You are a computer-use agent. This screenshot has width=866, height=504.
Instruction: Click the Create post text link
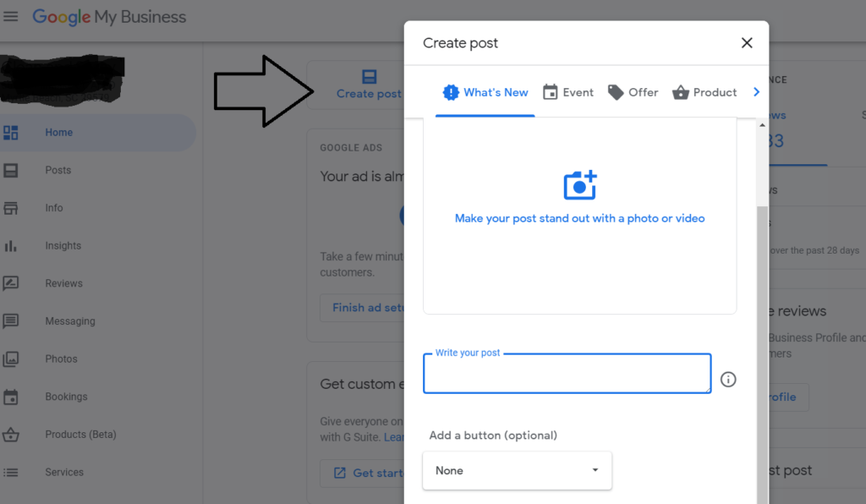(x=369, y=94)
